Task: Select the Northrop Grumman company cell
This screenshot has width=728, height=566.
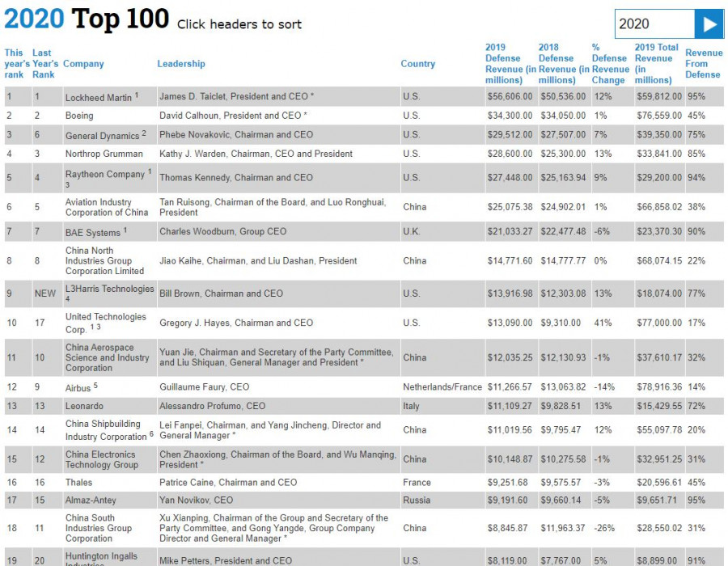Action: (110, 154)
